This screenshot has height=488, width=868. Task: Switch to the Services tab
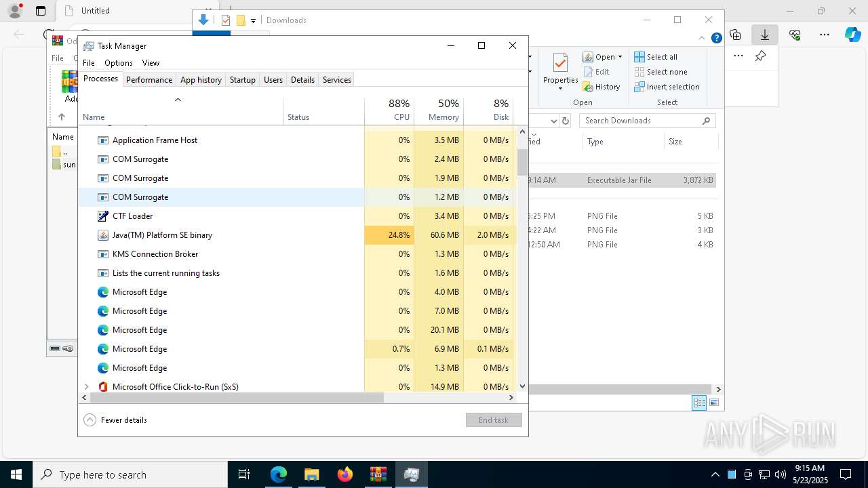click(x=337, y=80)
